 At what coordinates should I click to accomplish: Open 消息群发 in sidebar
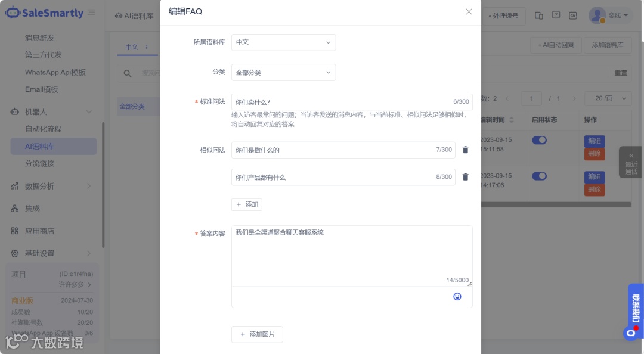(x=40, y=38)
